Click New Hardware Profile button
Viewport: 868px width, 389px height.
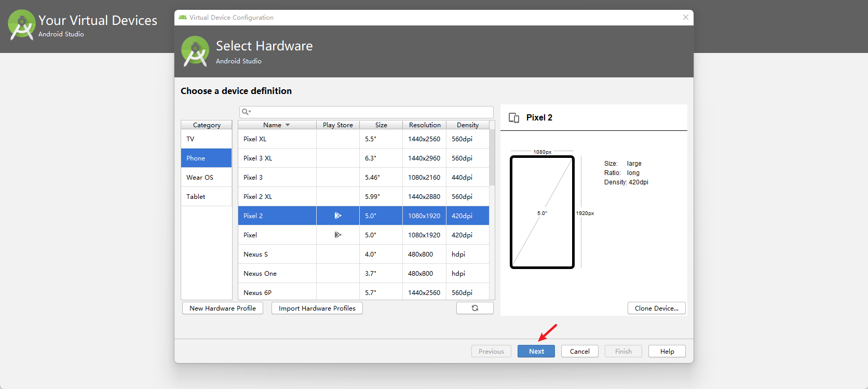pos(223,308)
